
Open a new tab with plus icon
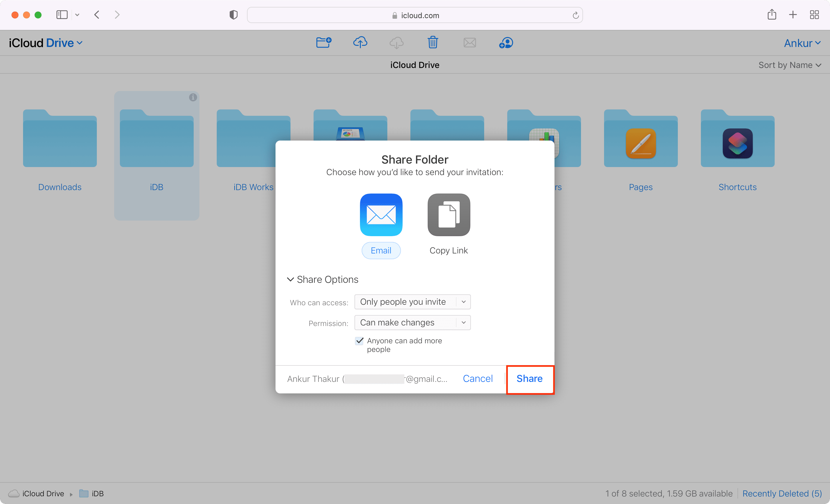(793, 15)
